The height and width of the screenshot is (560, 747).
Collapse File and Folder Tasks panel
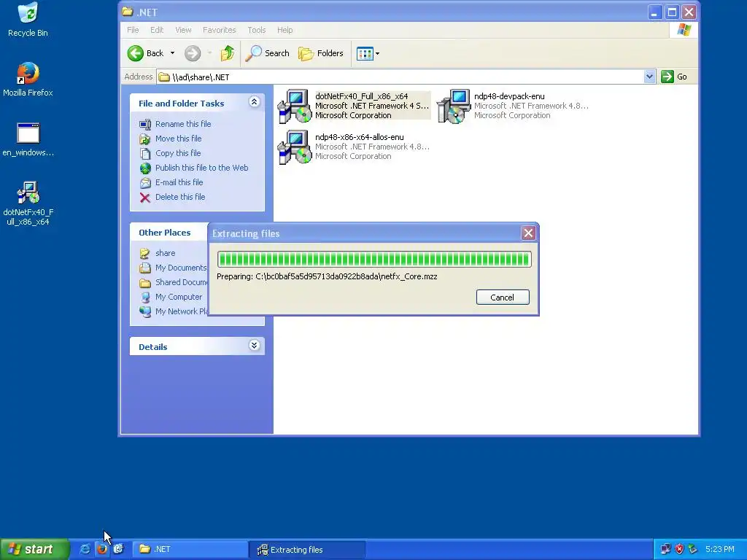[x=255, y=102]
